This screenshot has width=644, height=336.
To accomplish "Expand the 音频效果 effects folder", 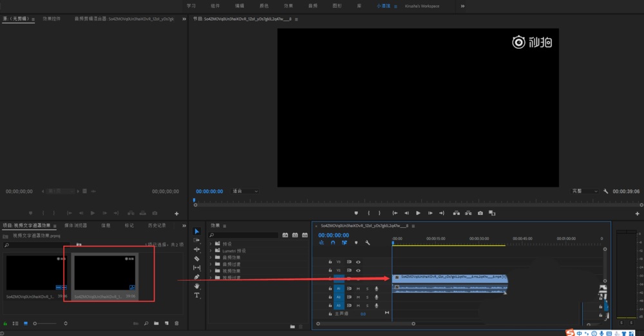I will 211,257.
